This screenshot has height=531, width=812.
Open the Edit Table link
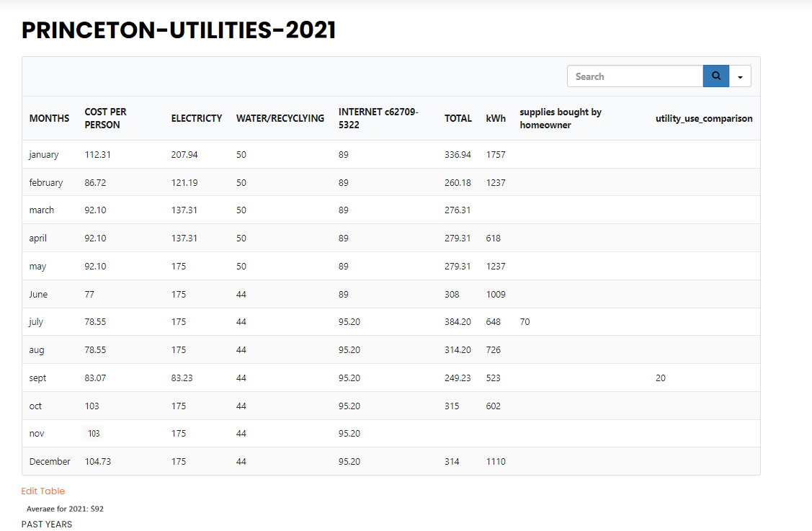pos(43,491)
